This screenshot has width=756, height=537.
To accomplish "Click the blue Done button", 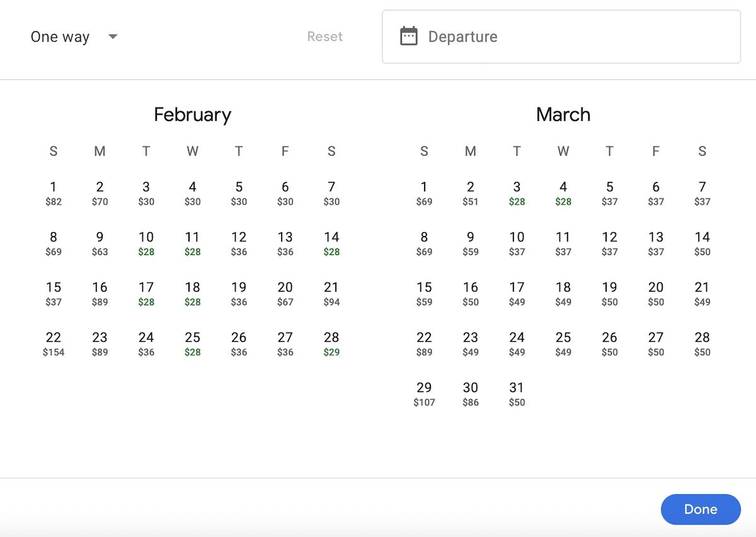I will [x=700, y=509].
